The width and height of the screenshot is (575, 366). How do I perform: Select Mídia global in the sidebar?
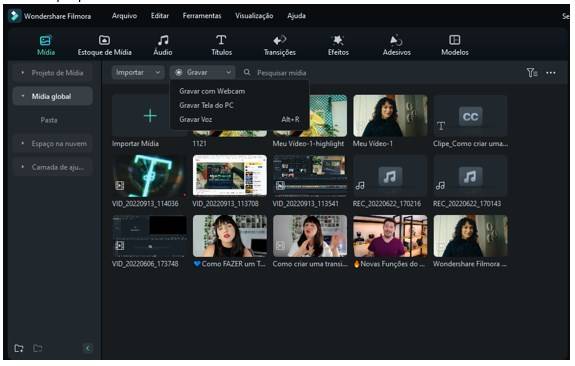[52, 96]
